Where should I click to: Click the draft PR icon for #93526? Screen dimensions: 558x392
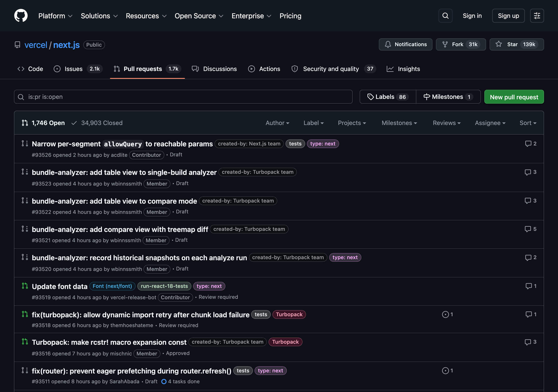click(25, 144)
